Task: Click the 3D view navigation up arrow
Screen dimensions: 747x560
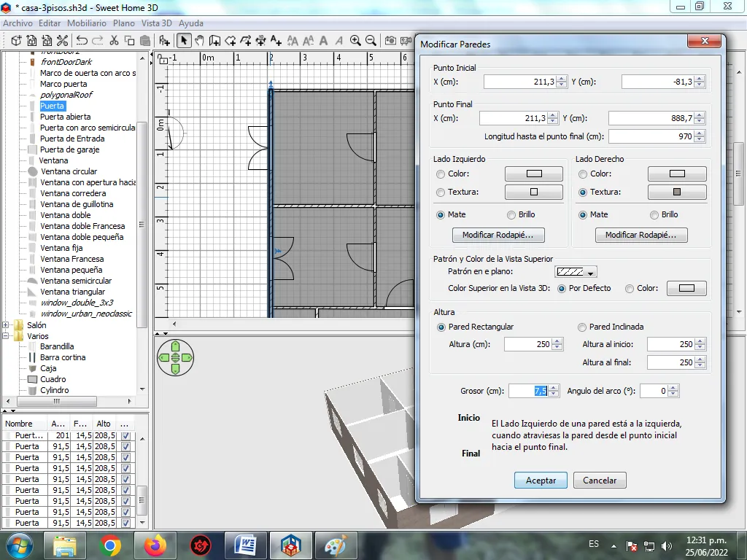Action: (x=175, y=346)
